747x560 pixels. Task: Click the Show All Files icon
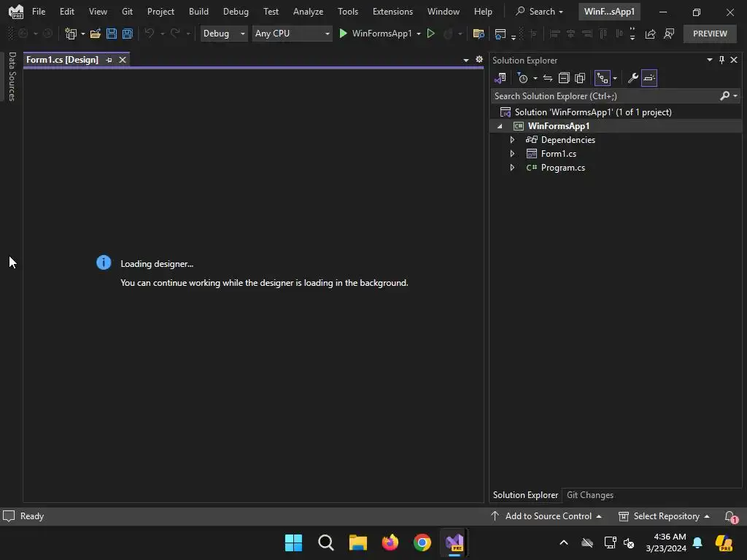580,78
